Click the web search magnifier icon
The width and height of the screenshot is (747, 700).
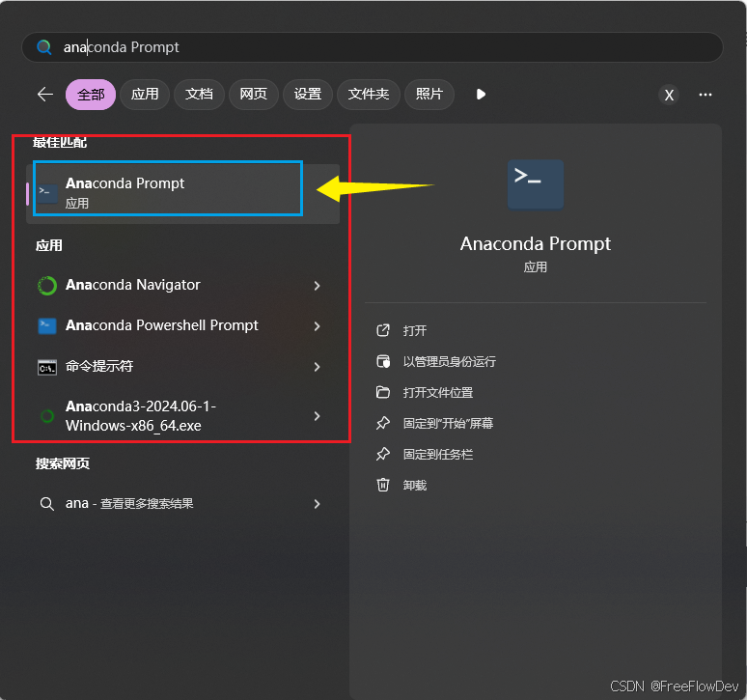click(46, 504)
